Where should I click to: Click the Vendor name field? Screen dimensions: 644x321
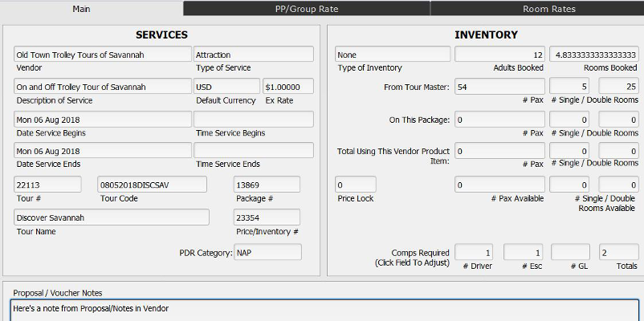click(x=103, y=55)
